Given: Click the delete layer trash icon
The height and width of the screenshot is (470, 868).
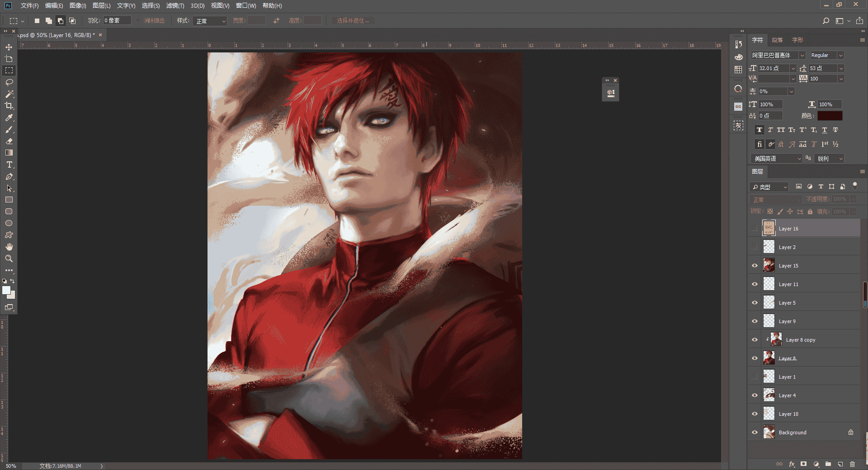Looking at the screenshot, I should [852, 464].
